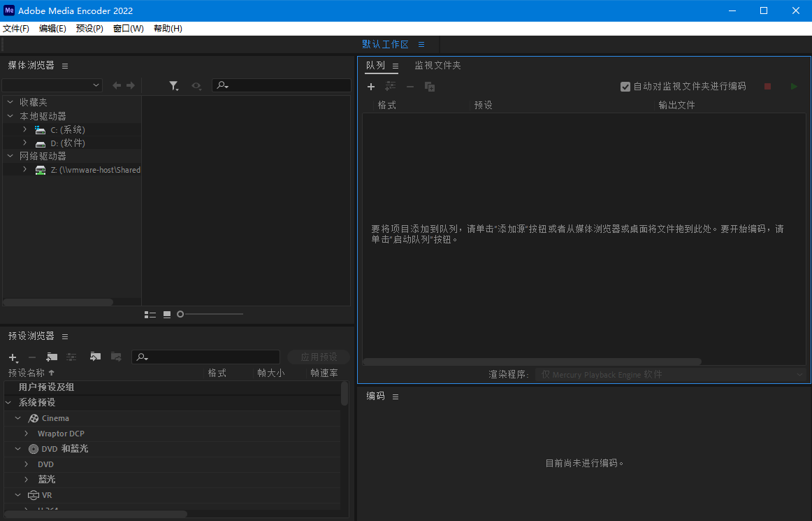Expand the C: 系统 drive

click(24, 129)
